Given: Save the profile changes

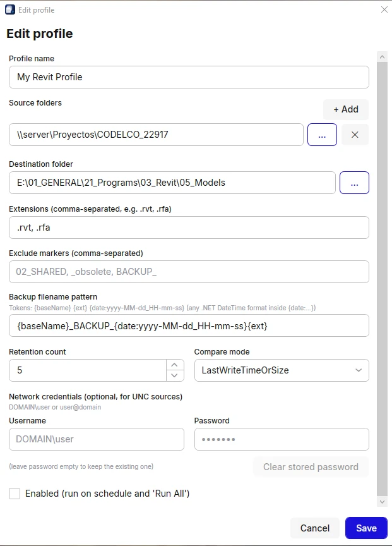Looking at the screenshot, I should click(x=366, y=528).
